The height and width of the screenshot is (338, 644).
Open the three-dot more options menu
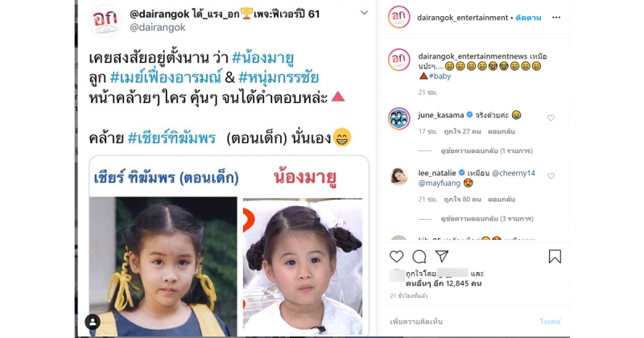[x=556, y=18]
